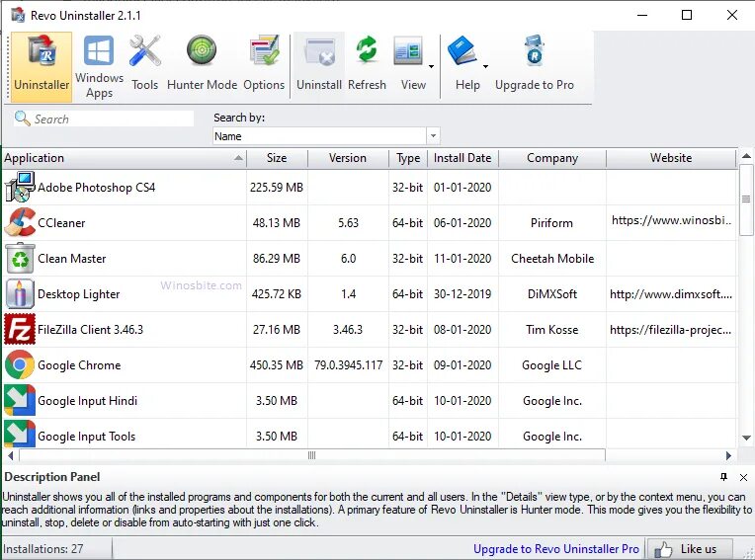
Task: Expand the Search by dropdown arrow
Action: [433, 136]
